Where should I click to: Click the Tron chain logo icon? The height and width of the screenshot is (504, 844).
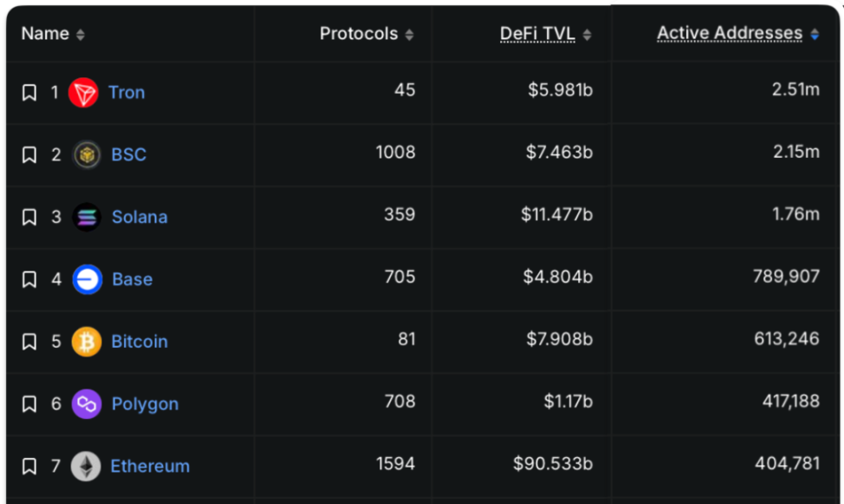tap(84, 93)
